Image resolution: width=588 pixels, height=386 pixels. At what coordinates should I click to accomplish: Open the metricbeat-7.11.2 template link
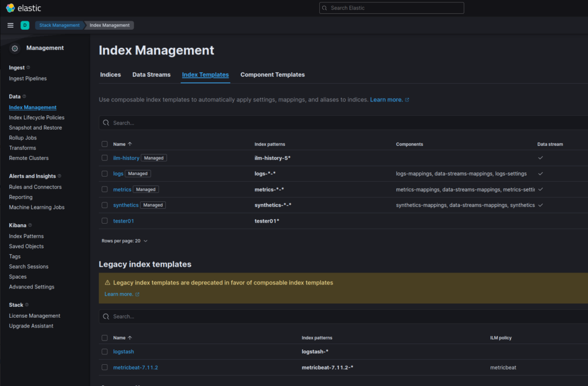click(x=136, y=367)
